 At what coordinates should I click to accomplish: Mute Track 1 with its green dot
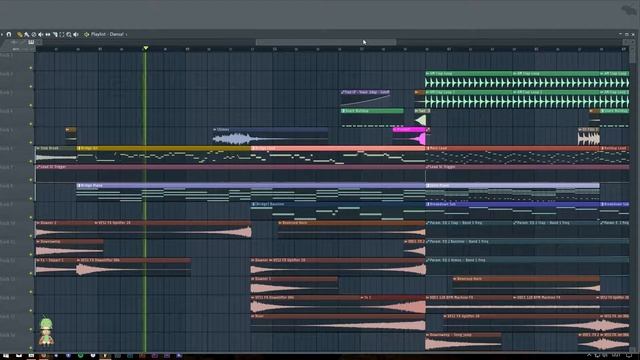pyautogui.click(x=31, y=68)
